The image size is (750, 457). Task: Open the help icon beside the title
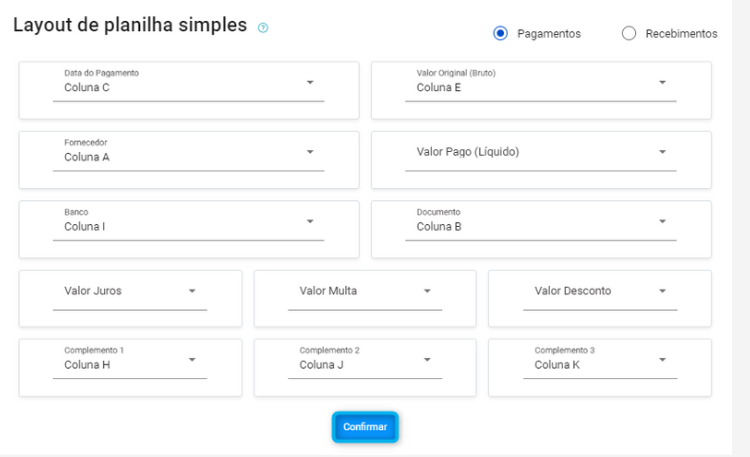pos(263,28)
